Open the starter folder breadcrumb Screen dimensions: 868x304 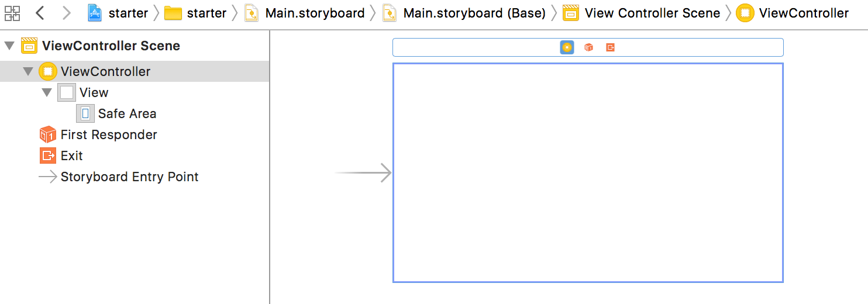[196, 13]
